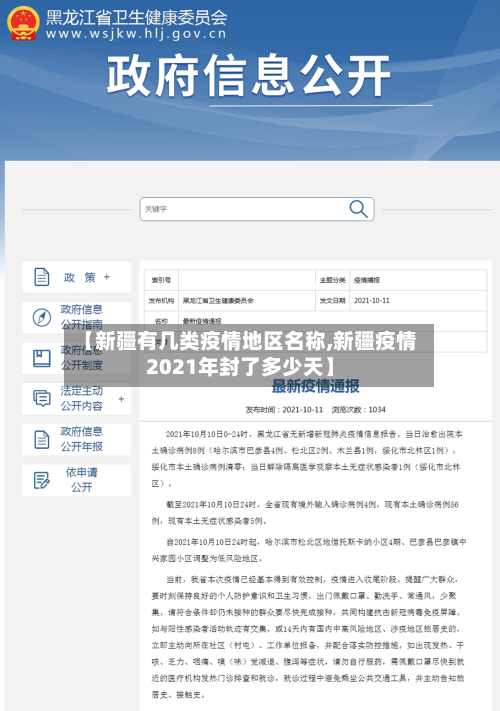Click 浏览次数：1034 view count

tap(359, 409)
